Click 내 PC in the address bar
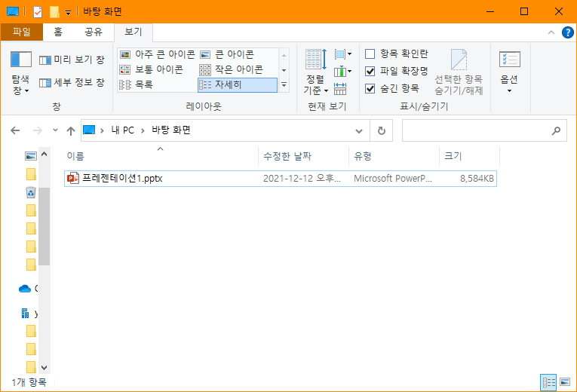 [x=122, y=130]
